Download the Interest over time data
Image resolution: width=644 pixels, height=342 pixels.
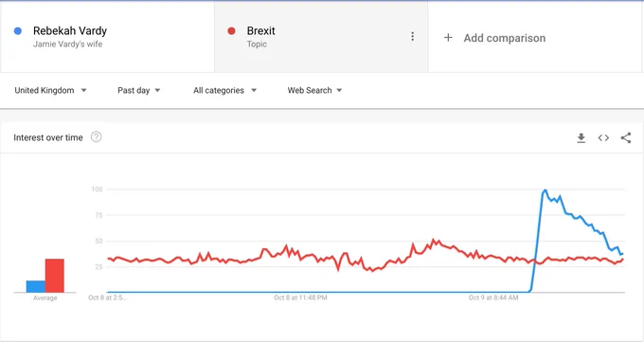[x=581, y=137]
